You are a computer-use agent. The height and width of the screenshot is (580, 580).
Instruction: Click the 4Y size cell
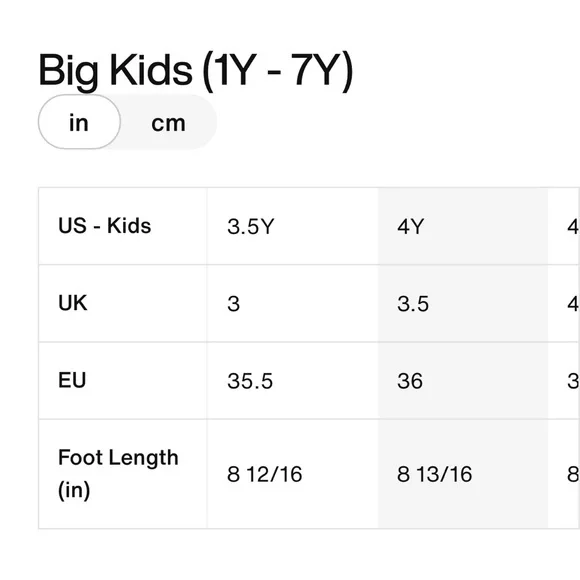click(463, 226)
